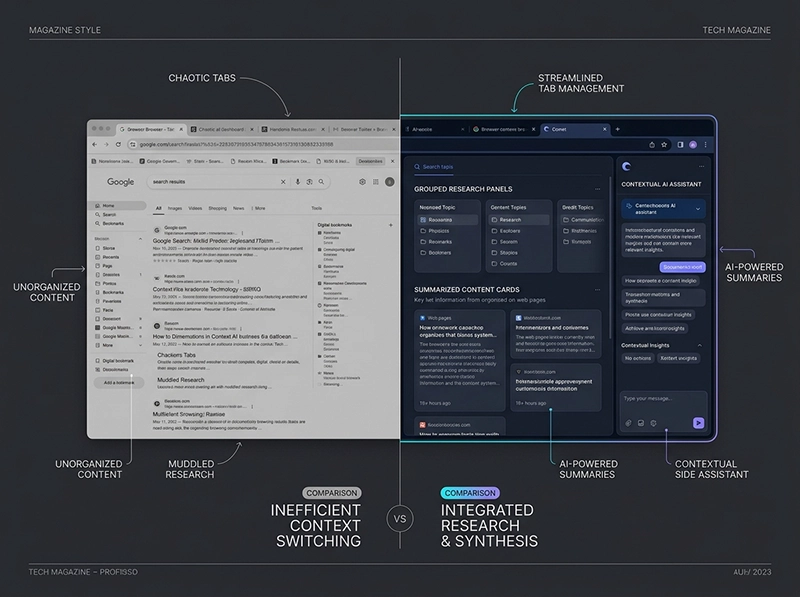The image size is (800, 597).
Task: Collapse the sidebar section chevron in Google window
Action: click(x=140, y=239)
